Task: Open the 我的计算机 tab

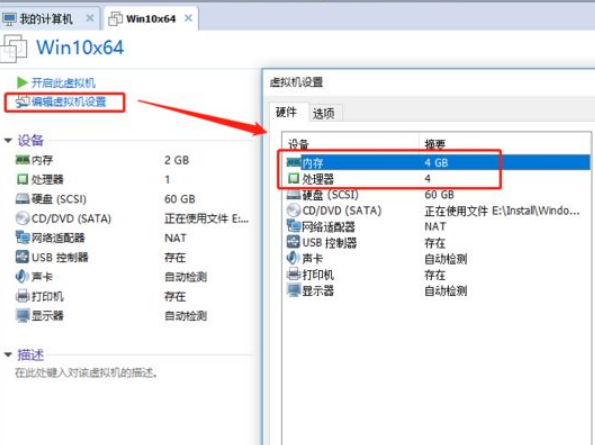Action: pyautogui.click(x=46, y=18)
